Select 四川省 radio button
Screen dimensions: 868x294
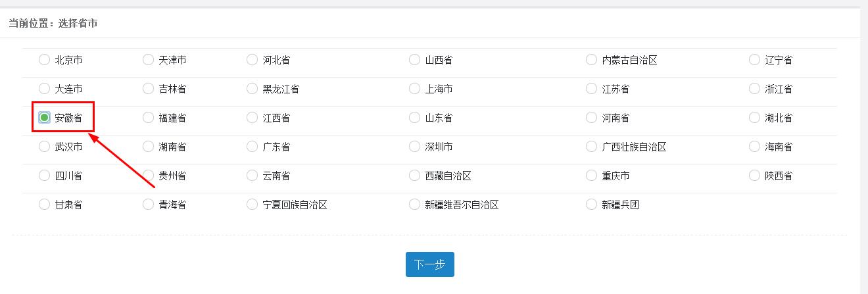pyautogui.click(x=44, y=176)
